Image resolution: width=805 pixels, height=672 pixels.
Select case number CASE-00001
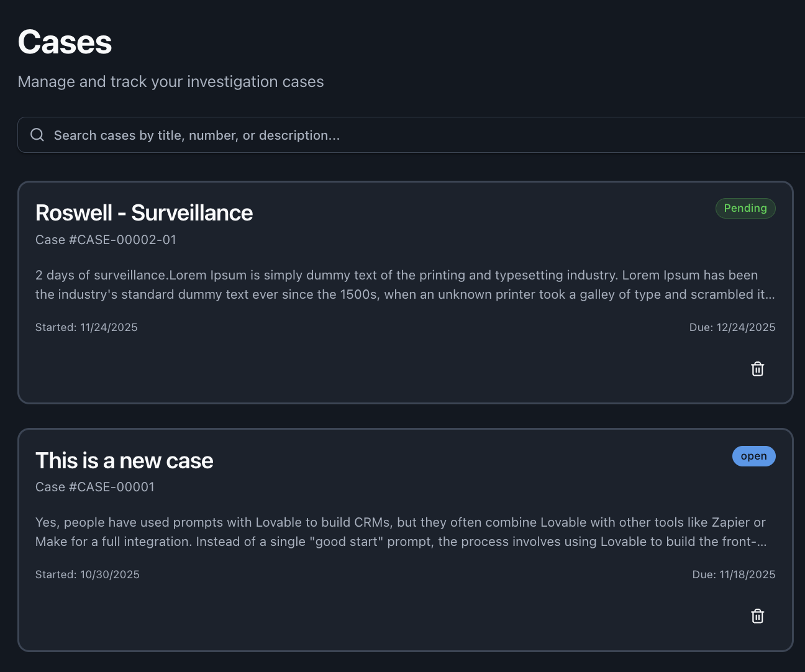[95, 487]
